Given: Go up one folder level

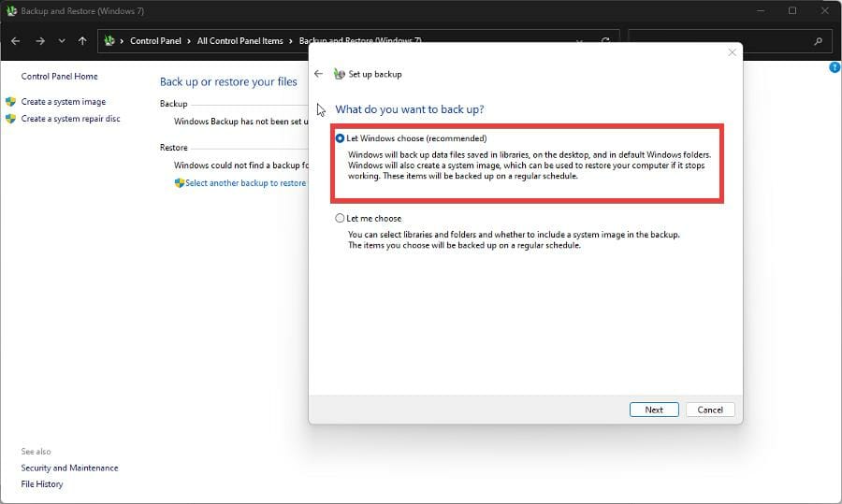Looking at the screenshot, I should point(82,41).
